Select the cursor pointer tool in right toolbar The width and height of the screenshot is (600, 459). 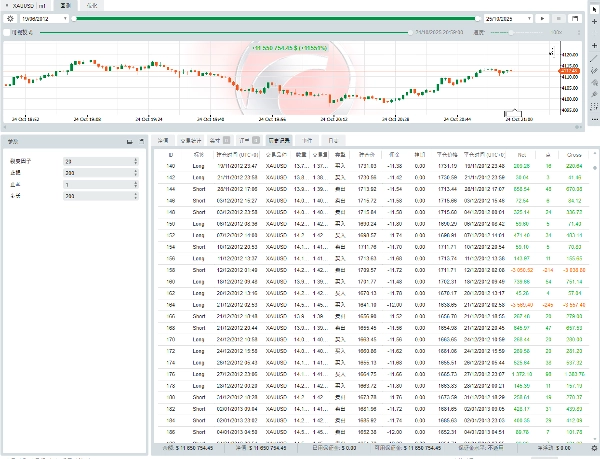pyautogui.click(x=593, y=8)
